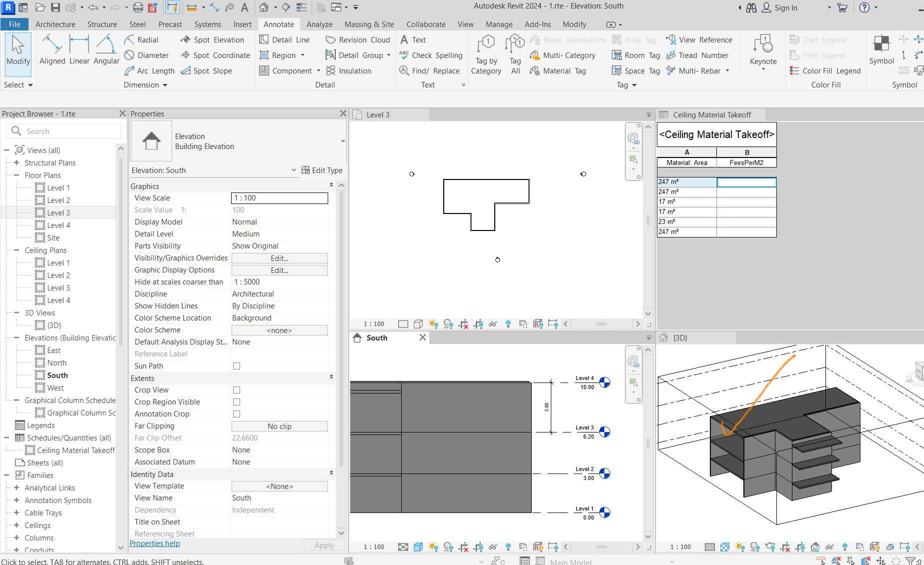
Task: Open the Revision Cloud tool
Action: (357, 39)
